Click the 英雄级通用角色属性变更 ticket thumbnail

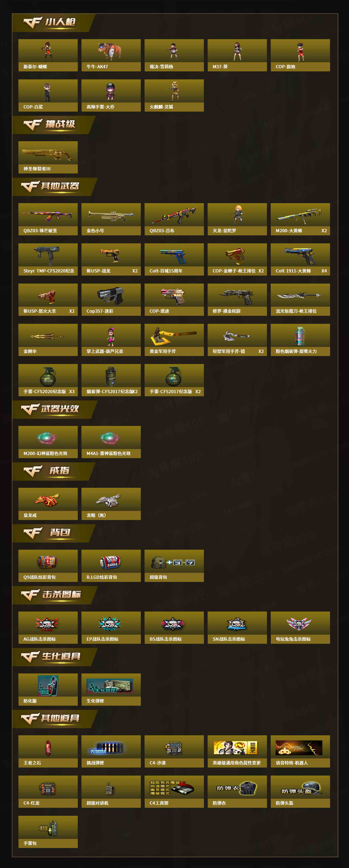click(x=236, y=748)
